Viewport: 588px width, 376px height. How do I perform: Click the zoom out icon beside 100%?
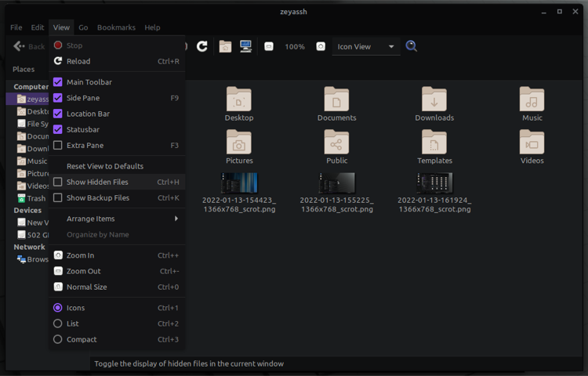click(x=269, y=47)
